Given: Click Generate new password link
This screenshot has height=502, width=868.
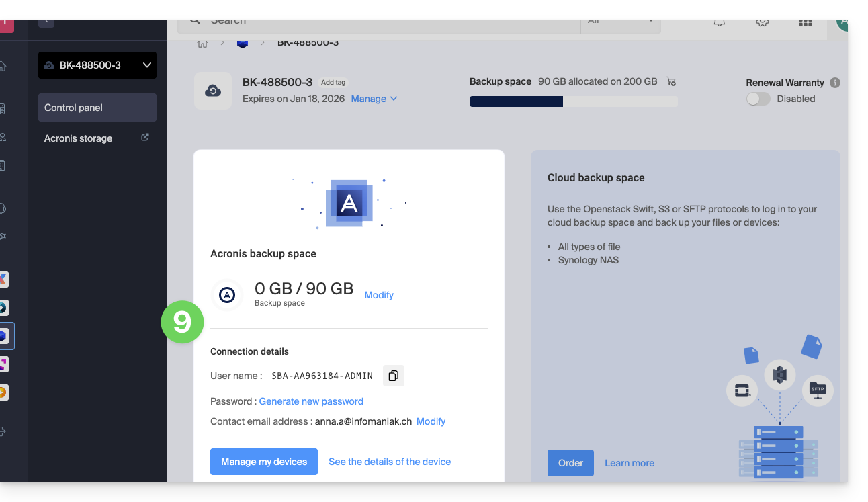Looking at the screenshot, I should pyautogui.click(x=311, y=401).
